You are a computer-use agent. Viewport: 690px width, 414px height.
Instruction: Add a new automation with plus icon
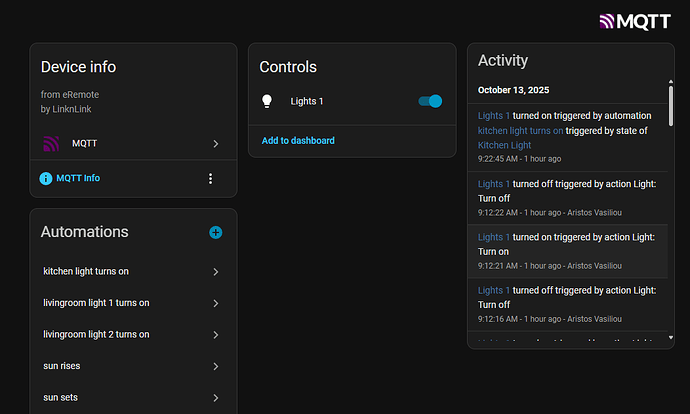pos(215,232)
